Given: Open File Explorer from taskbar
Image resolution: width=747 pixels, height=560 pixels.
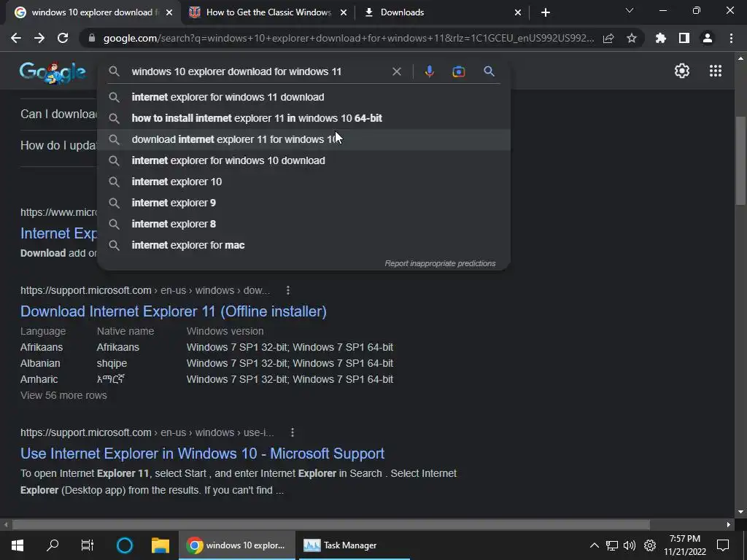Looking at the screenshot, I should pos(160,545).
